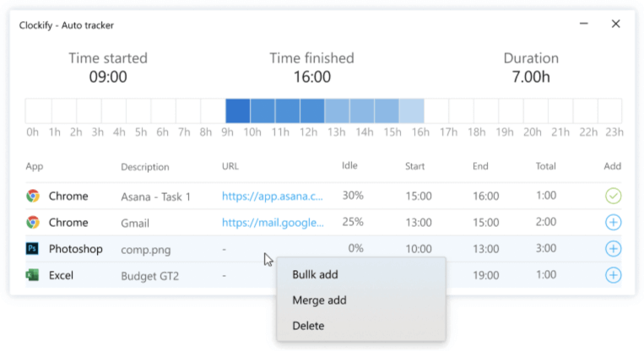Viewport: 644px width, 351px height.
Task: Click the 19:00 end time for Excel
Action: 485,275
